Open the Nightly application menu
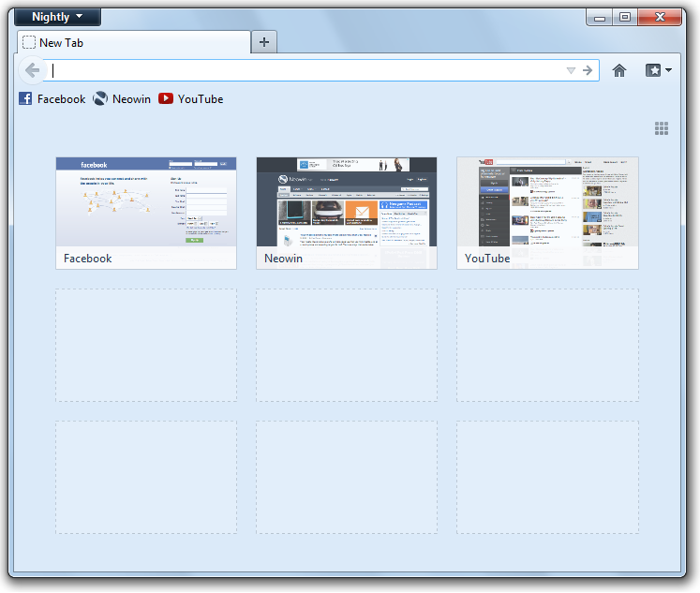 point(57,17)
